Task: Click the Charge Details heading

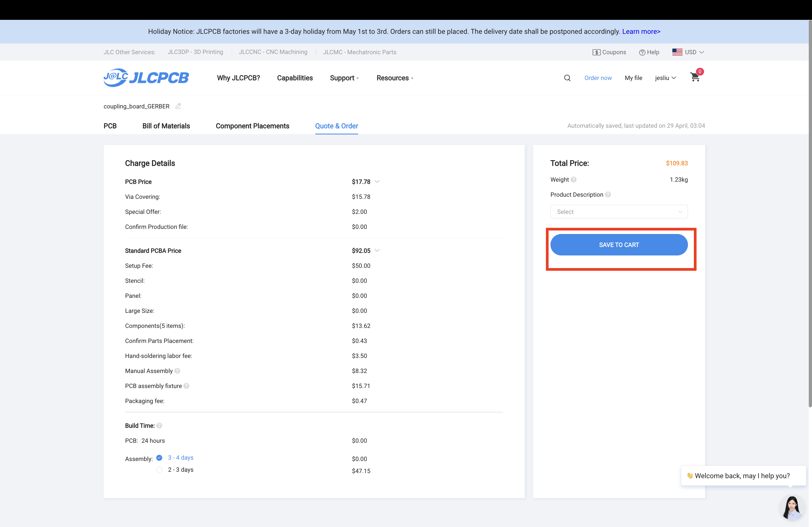Action: [x=150, y=163]
